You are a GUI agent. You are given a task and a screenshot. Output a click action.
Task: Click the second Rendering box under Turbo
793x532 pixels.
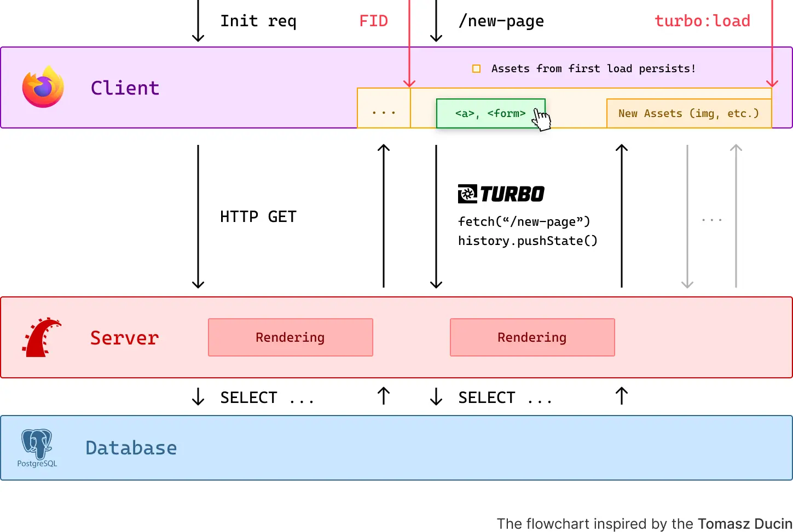click(x=532, y=337)
